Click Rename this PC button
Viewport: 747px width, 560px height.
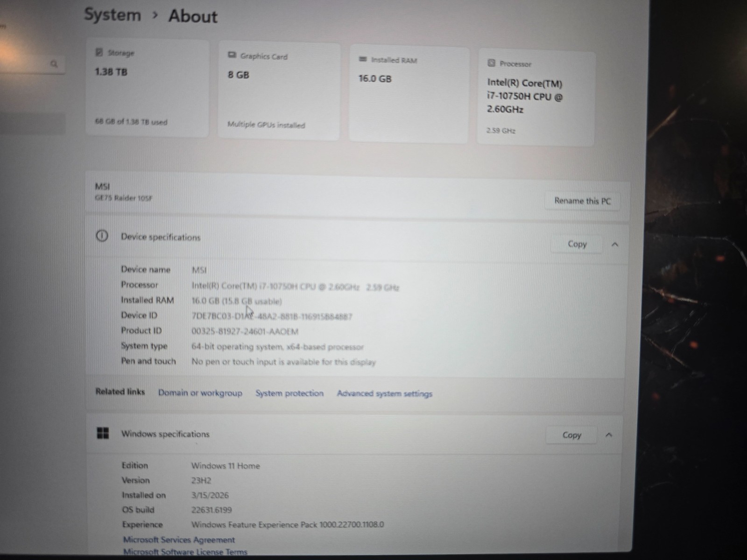pyautogui.click(x=582, y=201)
